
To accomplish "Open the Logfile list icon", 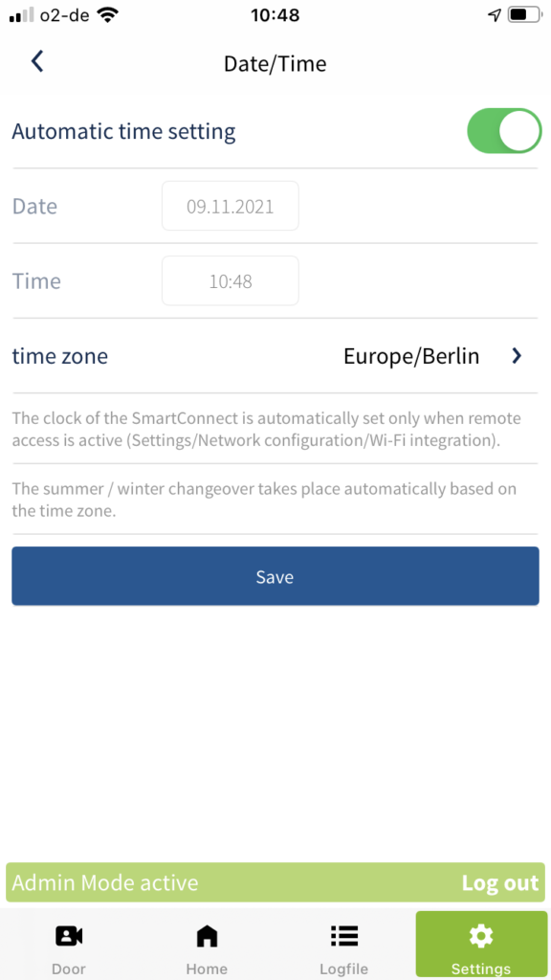I will 344,936.
